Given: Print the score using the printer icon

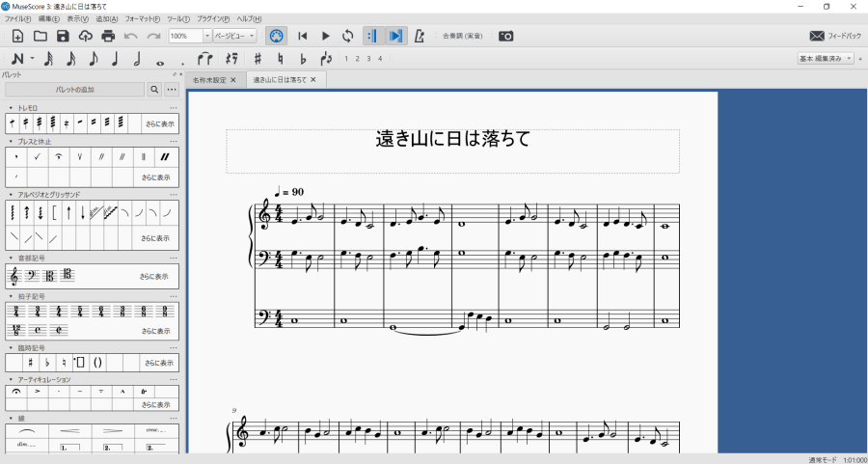Looking at the screenshot, I should pos(108,36).
